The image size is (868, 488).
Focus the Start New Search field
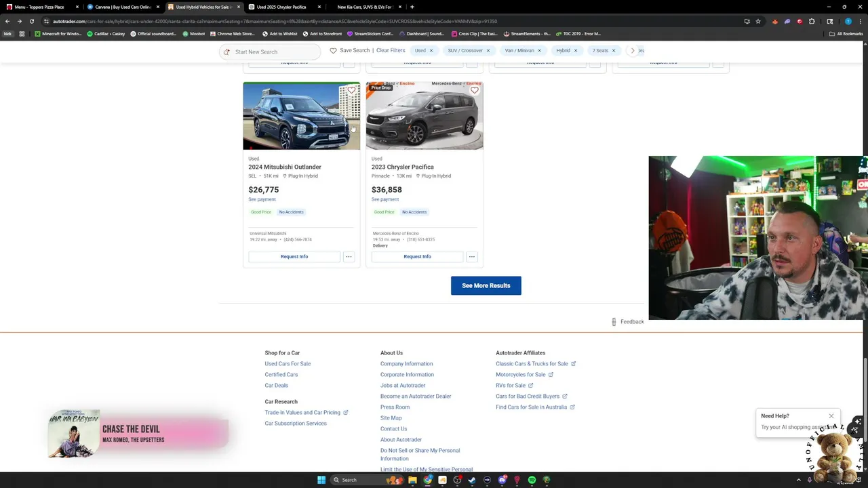[x=270, y=52]
